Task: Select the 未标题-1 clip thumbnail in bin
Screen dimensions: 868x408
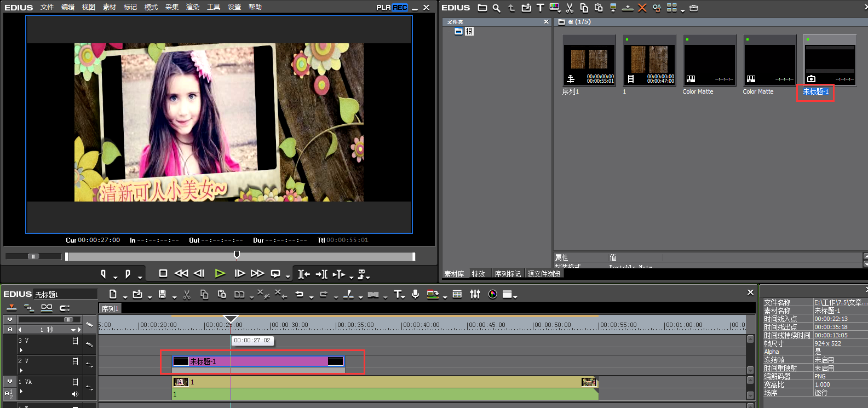Action: click(830, 60)
